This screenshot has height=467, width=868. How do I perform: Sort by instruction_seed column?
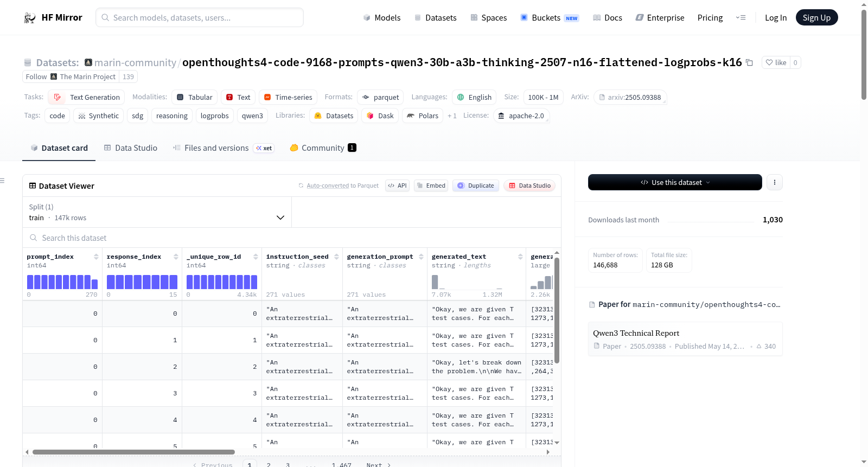336,257
